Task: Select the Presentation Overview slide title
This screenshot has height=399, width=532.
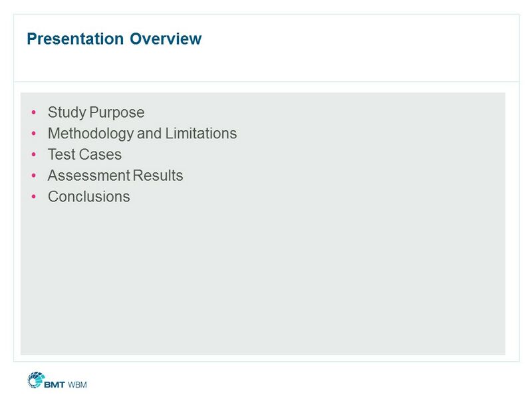Action: pyautogui.click(x=114, y=39)
